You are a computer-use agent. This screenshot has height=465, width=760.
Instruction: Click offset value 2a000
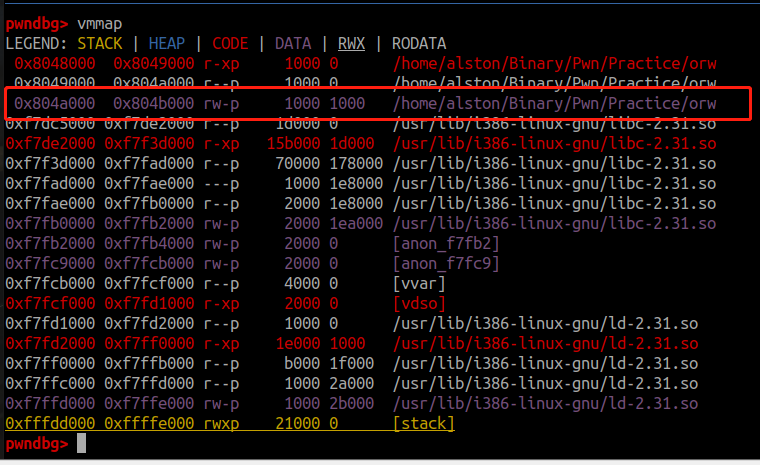(x=351, y=383)
